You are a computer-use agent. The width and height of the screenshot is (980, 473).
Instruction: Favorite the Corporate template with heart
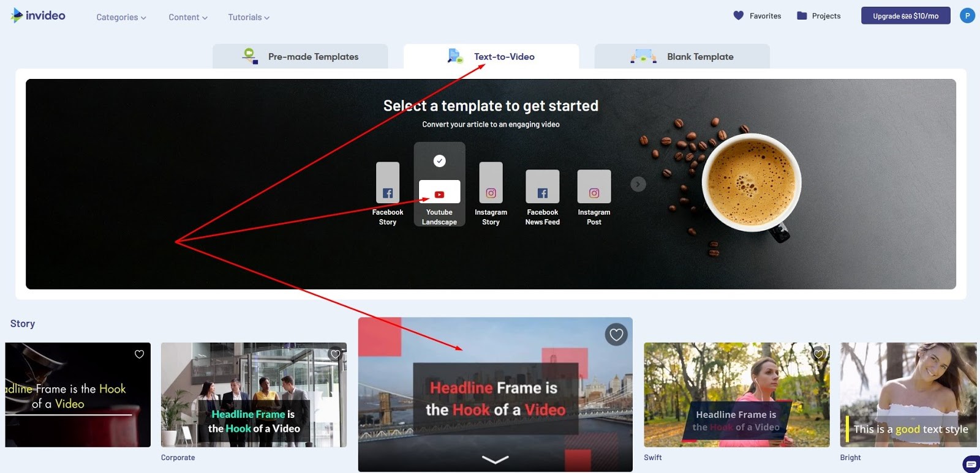tap(335, 354)
